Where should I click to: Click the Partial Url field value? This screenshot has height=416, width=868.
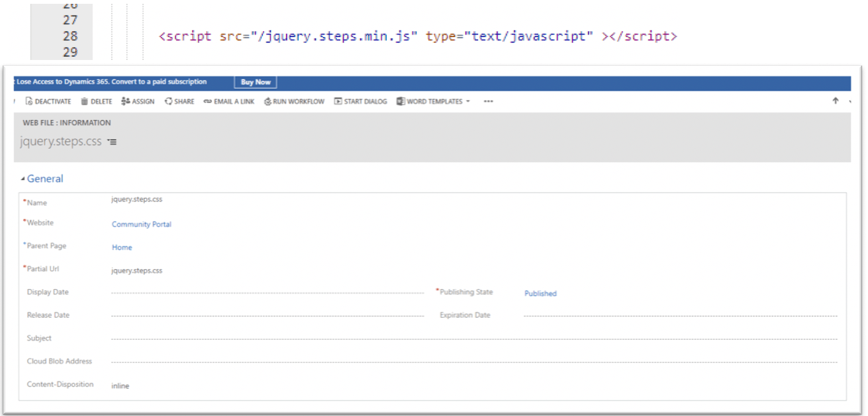[137, 271]
